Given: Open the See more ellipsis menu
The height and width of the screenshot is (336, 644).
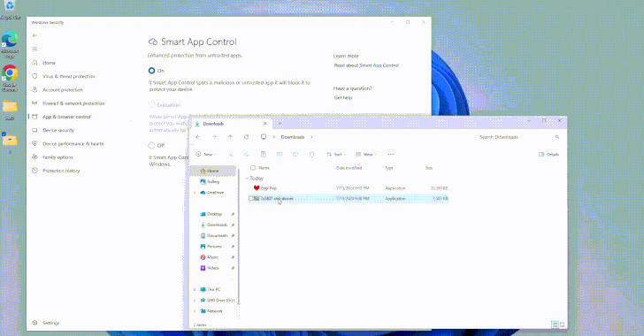Looking at the screenshot, I should 391,155.
